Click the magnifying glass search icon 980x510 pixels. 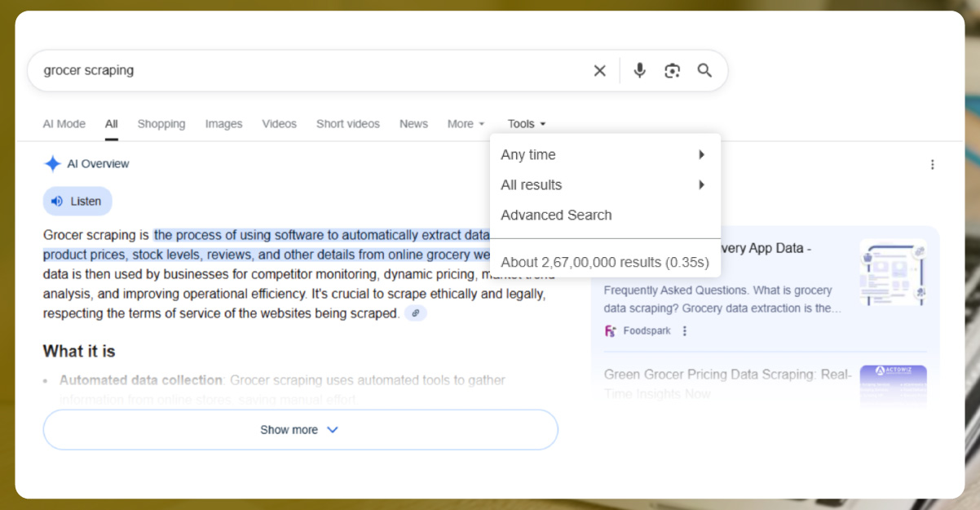[x=704, y=71]
